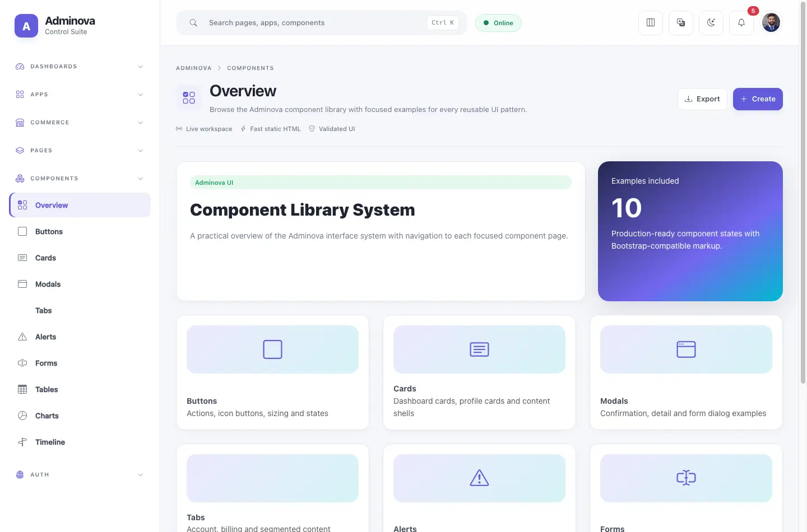Focus the search pages, apps, components field
The width and height of the screenshot is (807, 532).
click(322, 23)
